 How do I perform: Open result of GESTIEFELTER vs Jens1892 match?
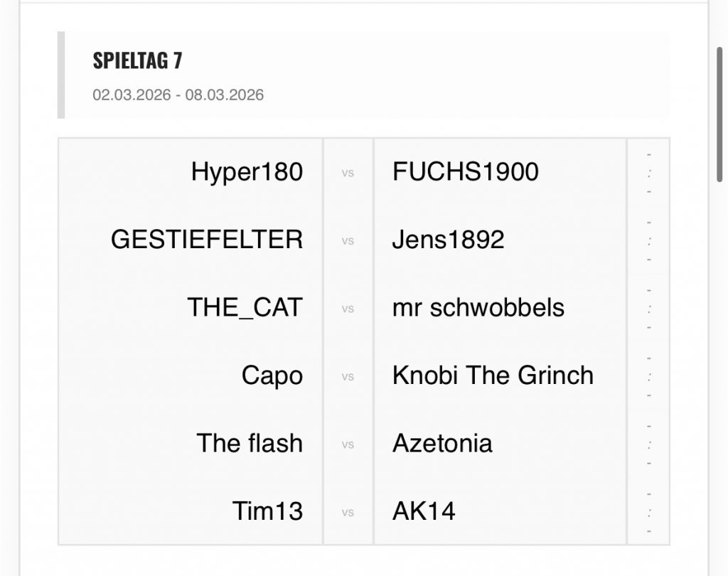649,240
